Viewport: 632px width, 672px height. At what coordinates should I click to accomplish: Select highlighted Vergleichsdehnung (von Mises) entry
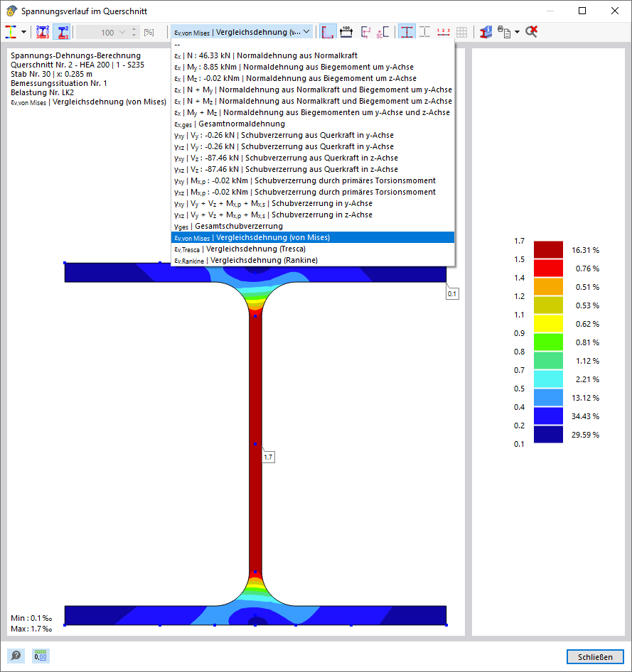coord(313,237)
